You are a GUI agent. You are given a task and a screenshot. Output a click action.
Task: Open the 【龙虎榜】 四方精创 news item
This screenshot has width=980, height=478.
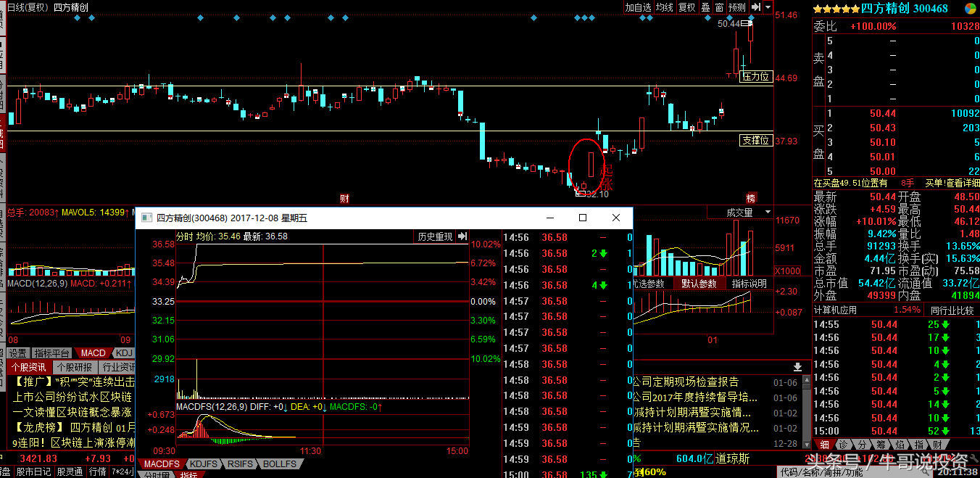pos(74,427)
